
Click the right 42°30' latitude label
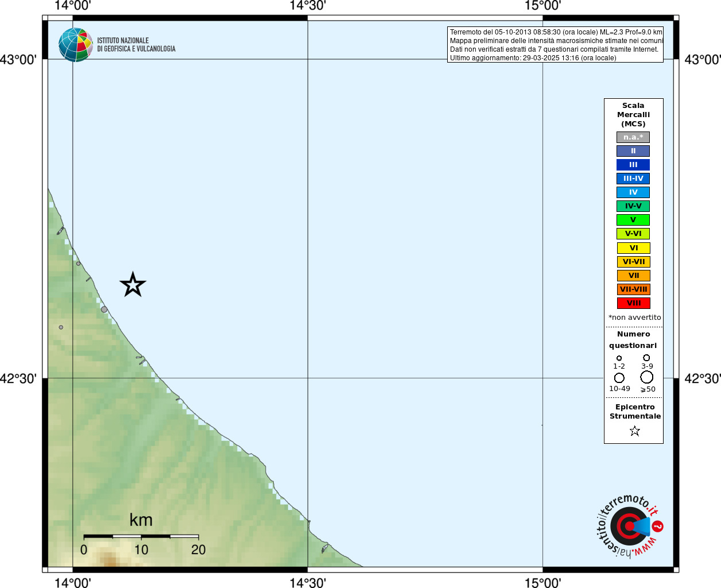pos(703,379)
